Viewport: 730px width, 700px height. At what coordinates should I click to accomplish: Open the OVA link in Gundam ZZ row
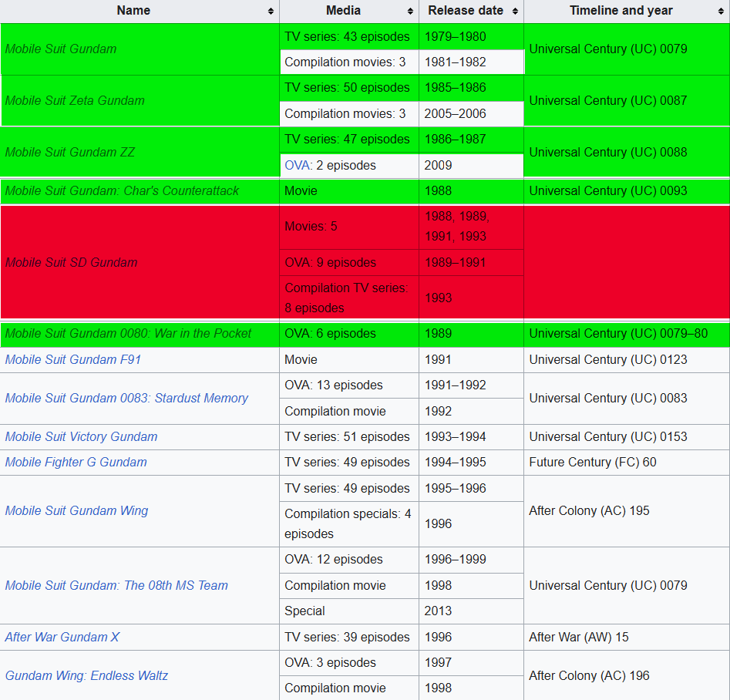[297, 165]
